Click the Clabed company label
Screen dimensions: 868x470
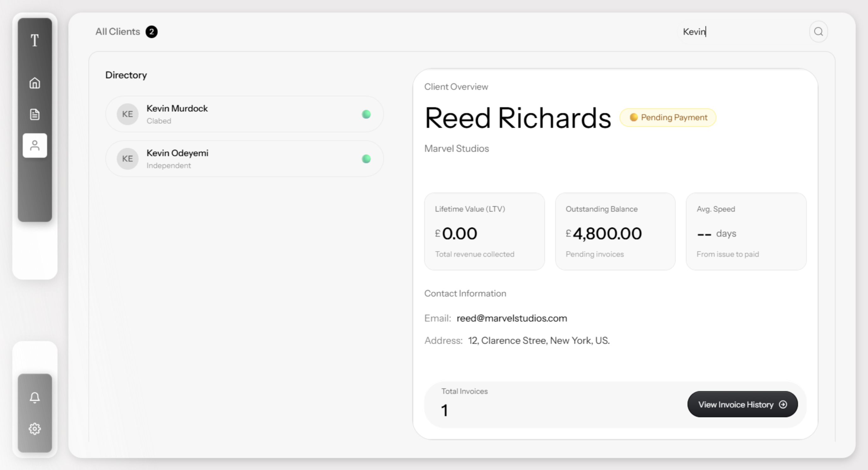[x=159, y=121]
